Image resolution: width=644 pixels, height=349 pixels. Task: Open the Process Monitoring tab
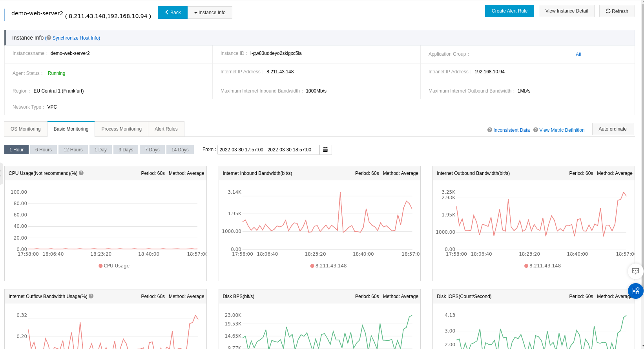121,129
